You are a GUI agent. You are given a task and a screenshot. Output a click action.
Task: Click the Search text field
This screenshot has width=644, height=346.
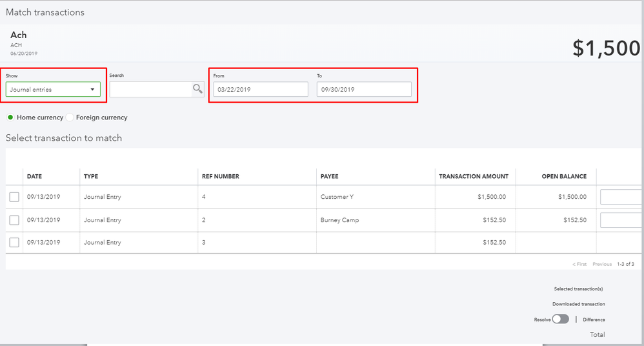click(x=151, y=90)
